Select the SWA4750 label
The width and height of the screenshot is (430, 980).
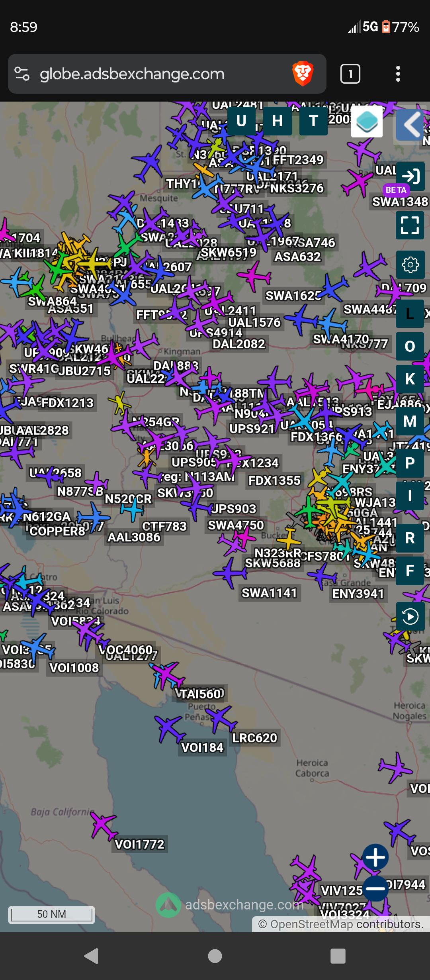(x=236, y=525)
